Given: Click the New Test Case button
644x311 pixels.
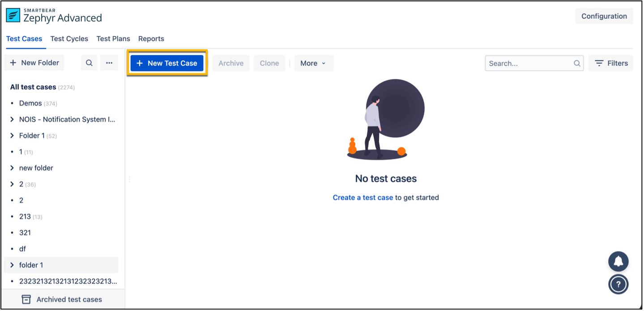Looking at the screenshot, I should (x=167, y=63).
